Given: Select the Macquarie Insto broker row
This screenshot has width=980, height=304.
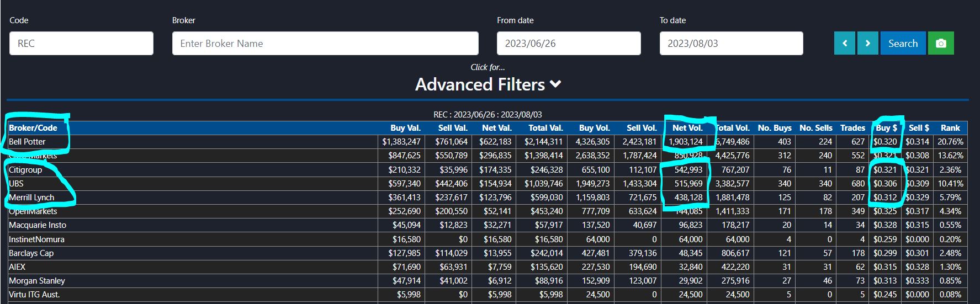Looking at the screenshot, I should [488, 225].
